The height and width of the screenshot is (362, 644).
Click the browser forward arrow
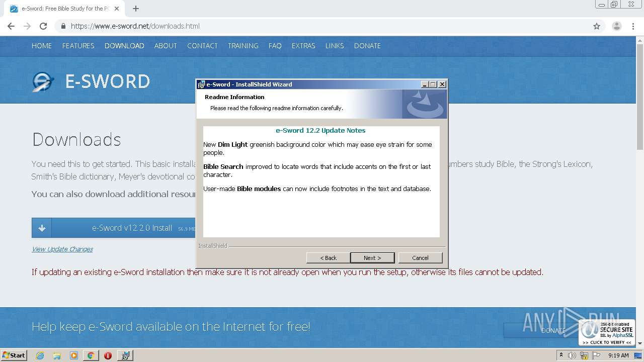click(x=27, y=26)
